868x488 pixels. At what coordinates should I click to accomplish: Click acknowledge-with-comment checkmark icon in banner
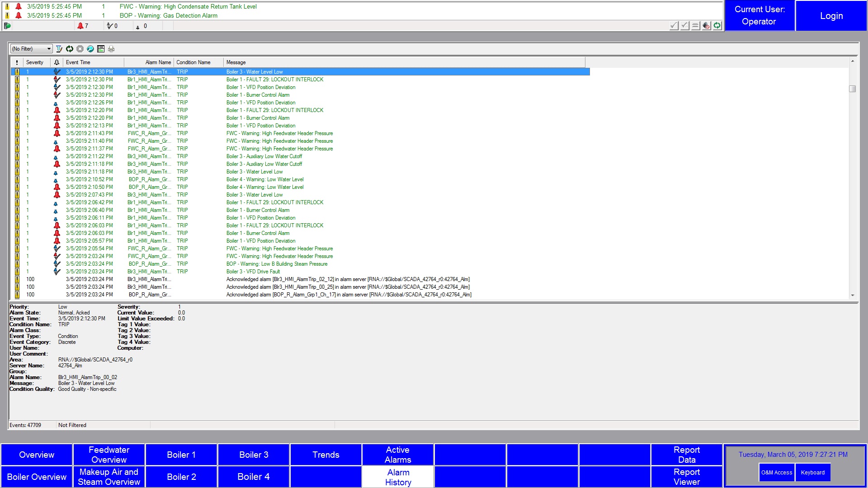pyautogui.click(x=684, y=26)
